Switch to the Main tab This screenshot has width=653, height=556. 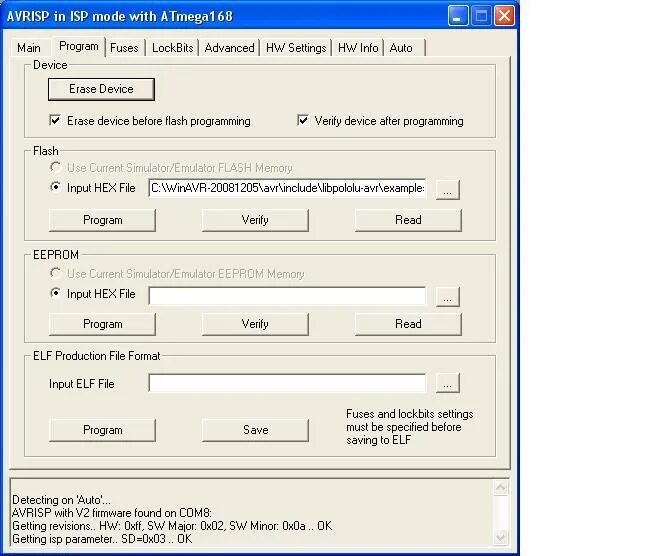tap(29, 48)
